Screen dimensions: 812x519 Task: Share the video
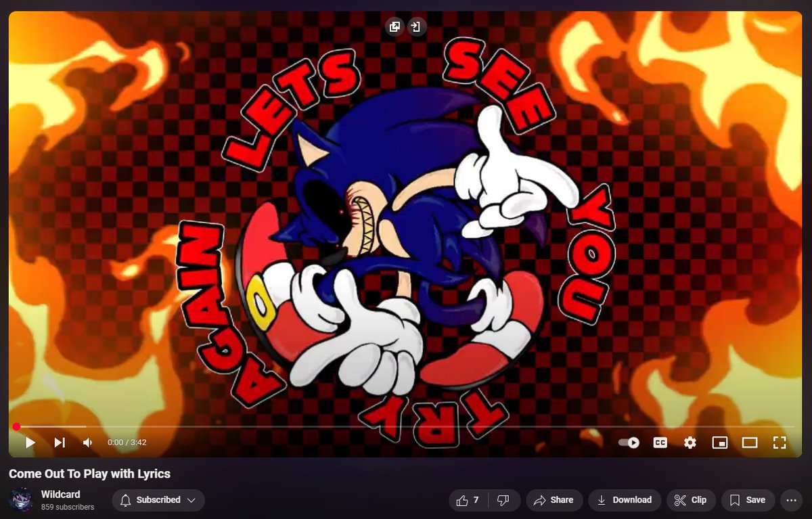(554, 500)
